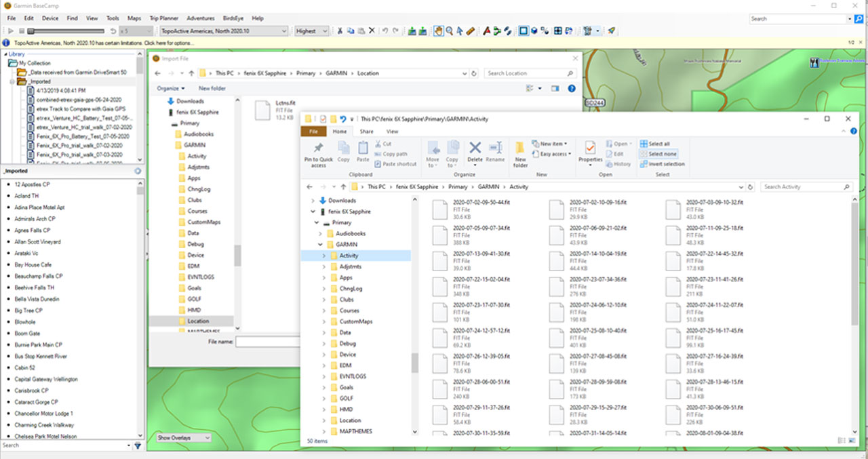The height and width of the screenshot is (459, 868).
Task: Click the Search Activity input field
Action: pos(806,186)
